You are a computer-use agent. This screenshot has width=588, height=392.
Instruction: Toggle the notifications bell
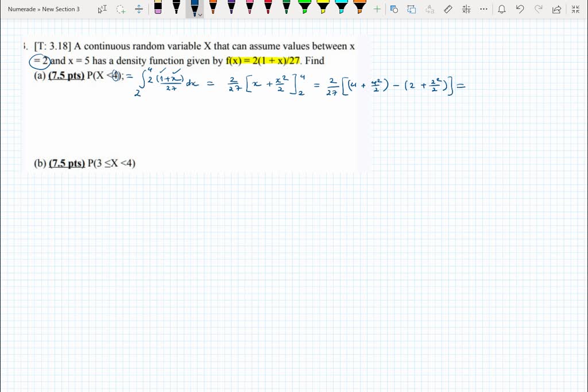pos(501,9)
